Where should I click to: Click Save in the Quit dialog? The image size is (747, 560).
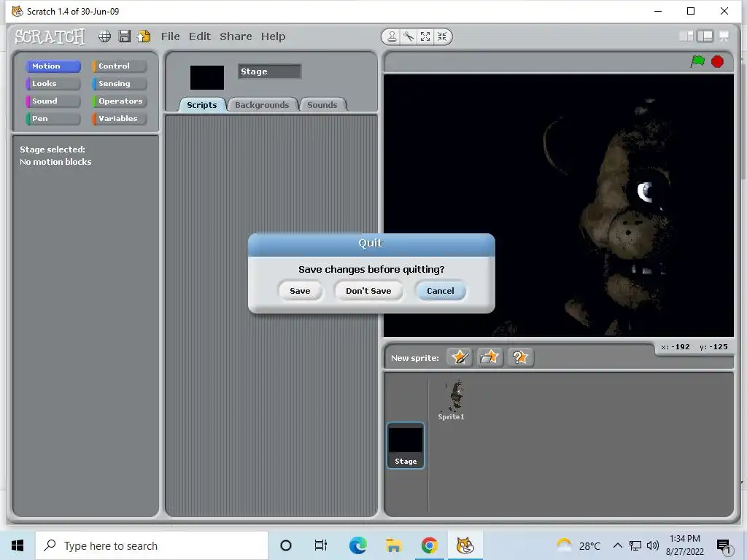(x=300, y=291)
